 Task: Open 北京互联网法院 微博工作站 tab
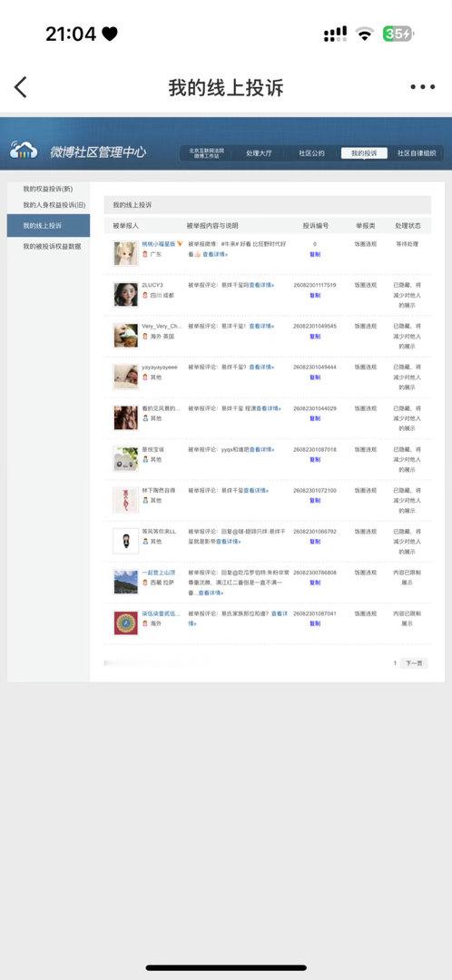[206, 153]
